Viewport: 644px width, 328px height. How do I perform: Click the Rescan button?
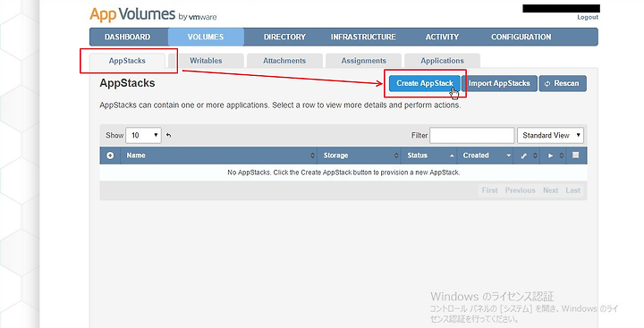tap(563, 83)
